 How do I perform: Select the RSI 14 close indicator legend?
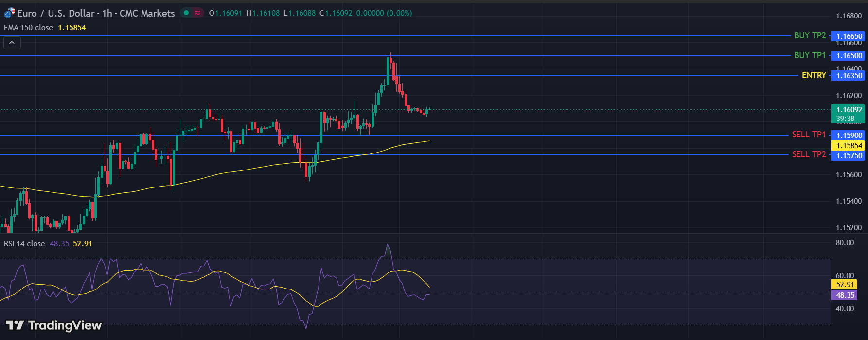[24, 244]
